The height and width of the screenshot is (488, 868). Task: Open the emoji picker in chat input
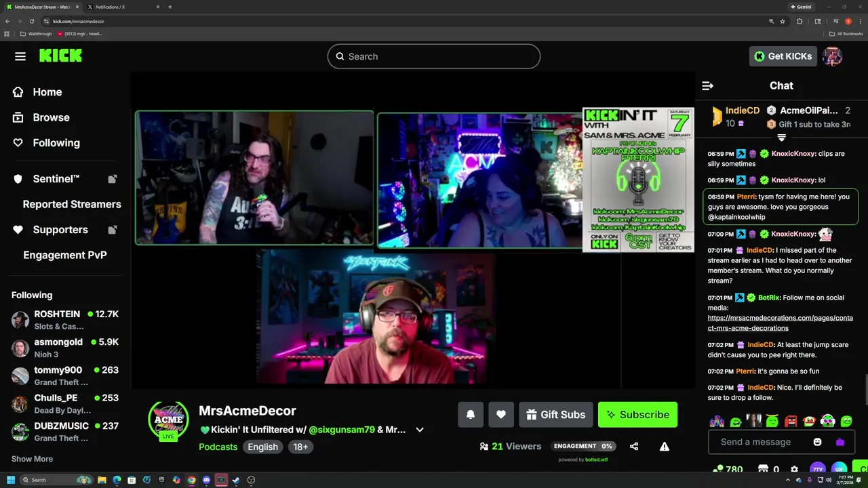(817, 442)
